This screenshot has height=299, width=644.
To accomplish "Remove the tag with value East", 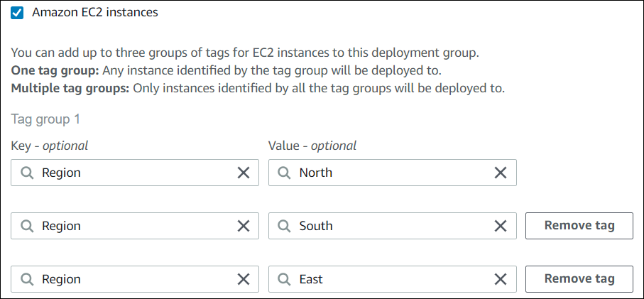I will tap(579, 279).
